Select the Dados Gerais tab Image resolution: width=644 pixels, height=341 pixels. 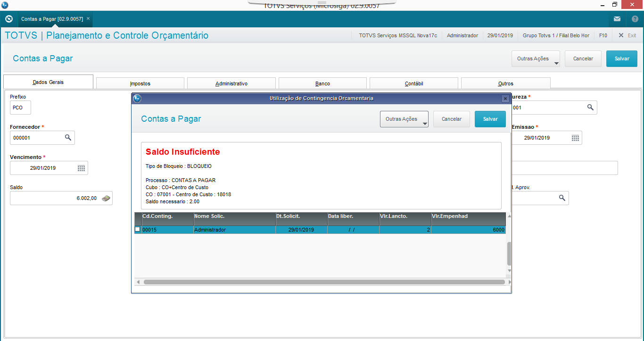[x=48, y=82]
